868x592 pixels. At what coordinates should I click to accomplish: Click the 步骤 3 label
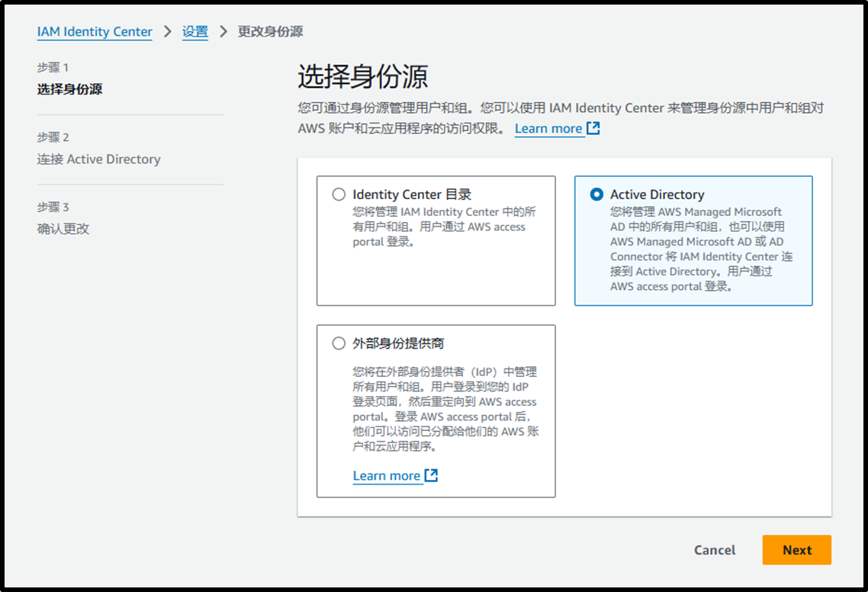[x=53, y=207]
